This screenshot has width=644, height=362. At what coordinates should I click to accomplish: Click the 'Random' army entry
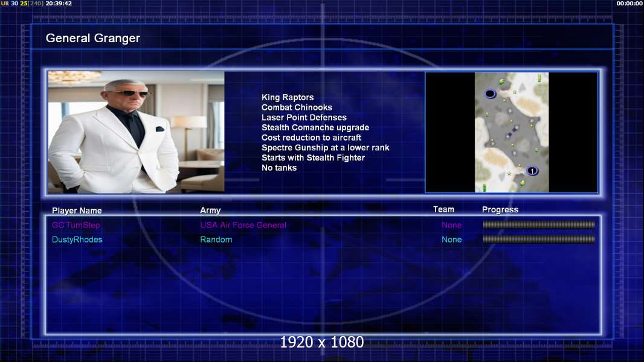tap(216, 240)
